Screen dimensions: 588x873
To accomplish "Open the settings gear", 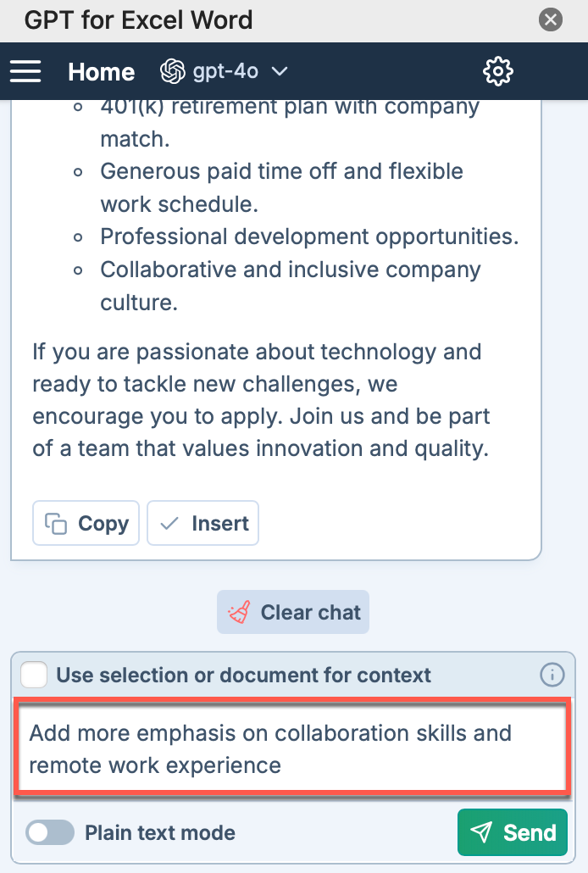I will pyautogui.click(x=498, y=71).
